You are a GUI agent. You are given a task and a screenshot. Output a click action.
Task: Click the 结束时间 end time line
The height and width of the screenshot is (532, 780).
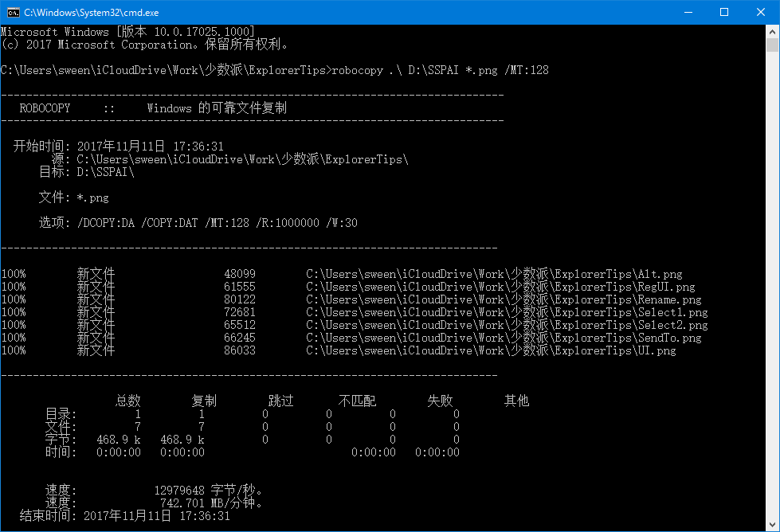[x=125, y=515]
